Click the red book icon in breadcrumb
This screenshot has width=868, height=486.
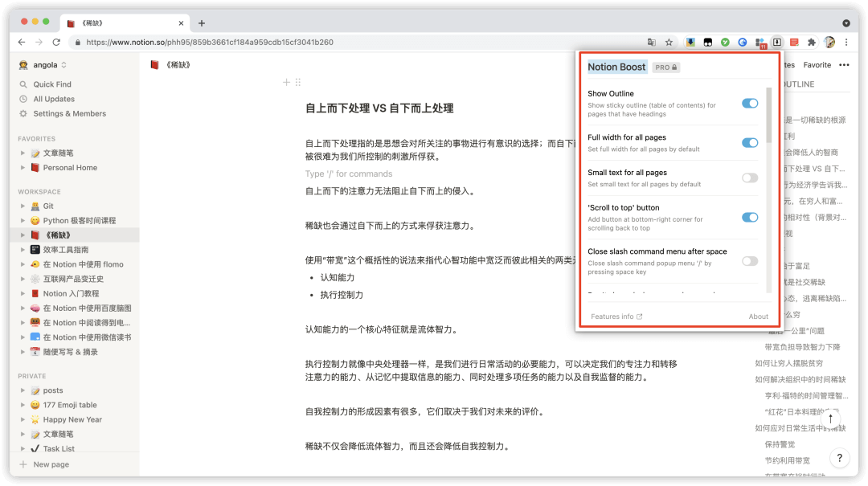(154, 65)
